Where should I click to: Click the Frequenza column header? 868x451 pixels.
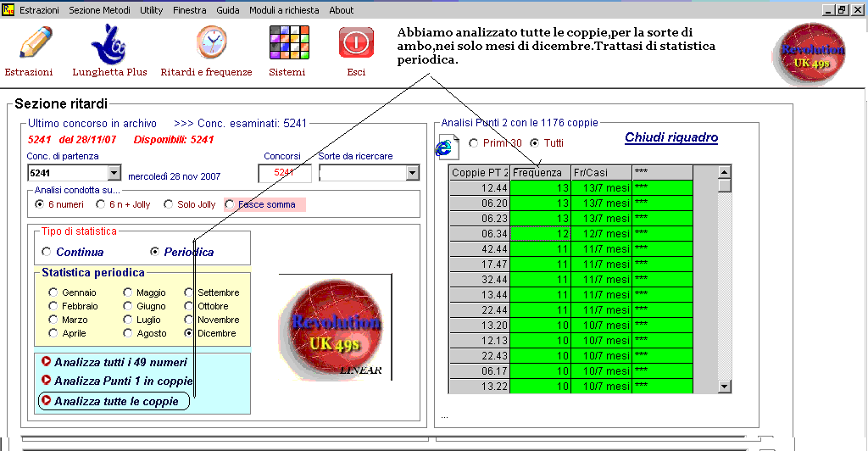[x=540, y=173]
